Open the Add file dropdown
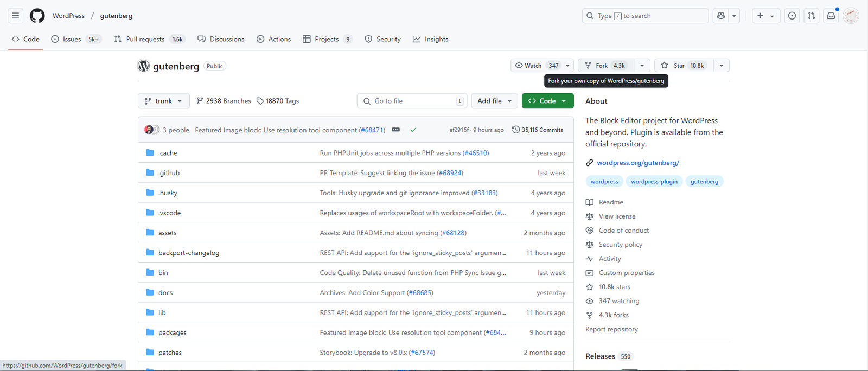 coord(494,101)
